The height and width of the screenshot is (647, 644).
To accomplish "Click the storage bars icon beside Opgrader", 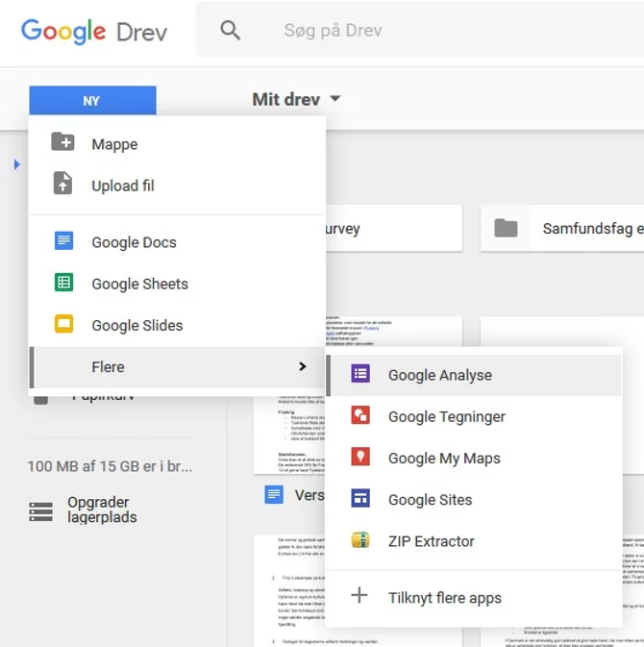I will click(40, 511).
